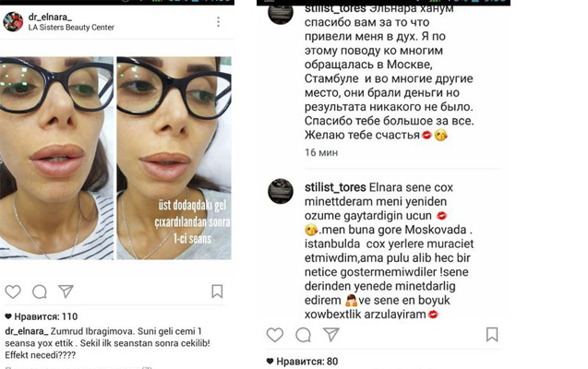The width and height of the screenshot is (588, 369).
Task: Open stilist_tores avatar beside Russian comment
Action: pos(281,14)
